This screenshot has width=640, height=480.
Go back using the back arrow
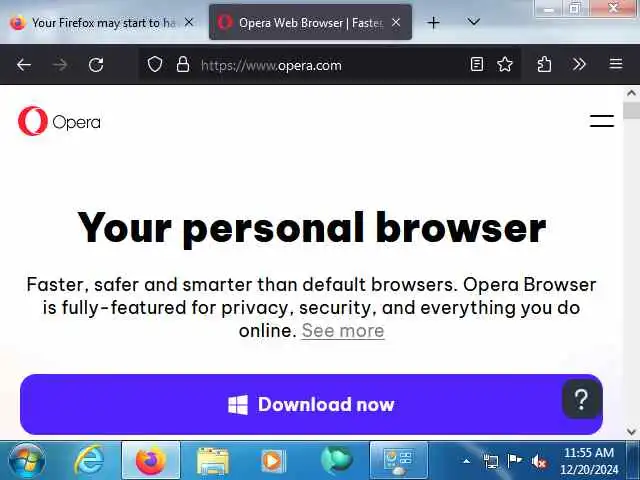tap(24, 64)
